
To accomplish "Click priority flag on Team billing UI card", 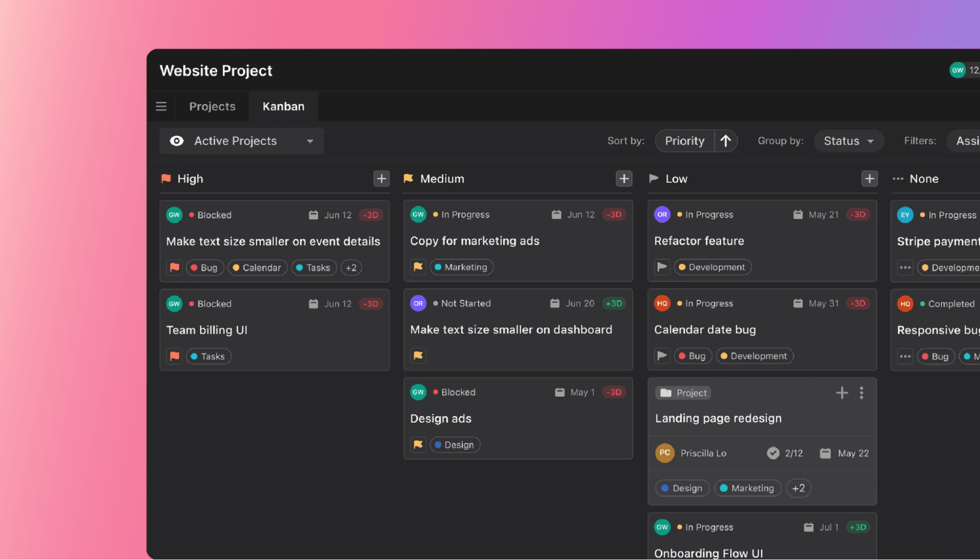I will pyautogui.click(x=175, y=356).
